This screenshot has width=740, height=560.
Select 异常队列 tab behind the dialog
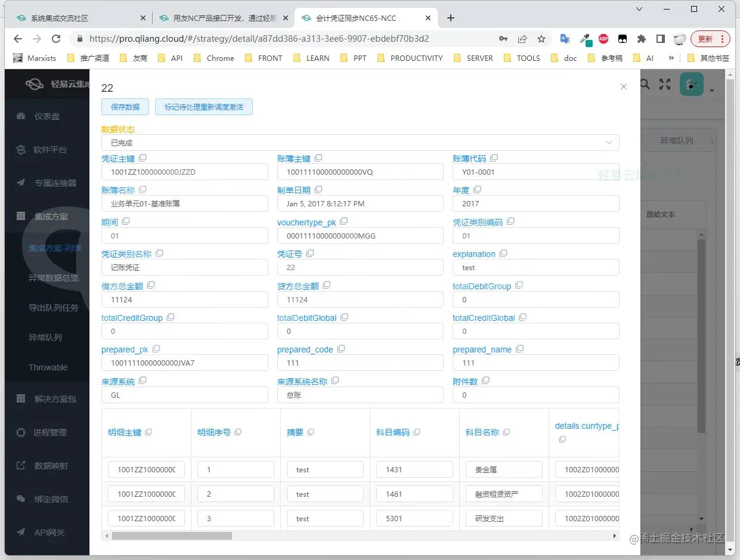click(x=676, y=141)
